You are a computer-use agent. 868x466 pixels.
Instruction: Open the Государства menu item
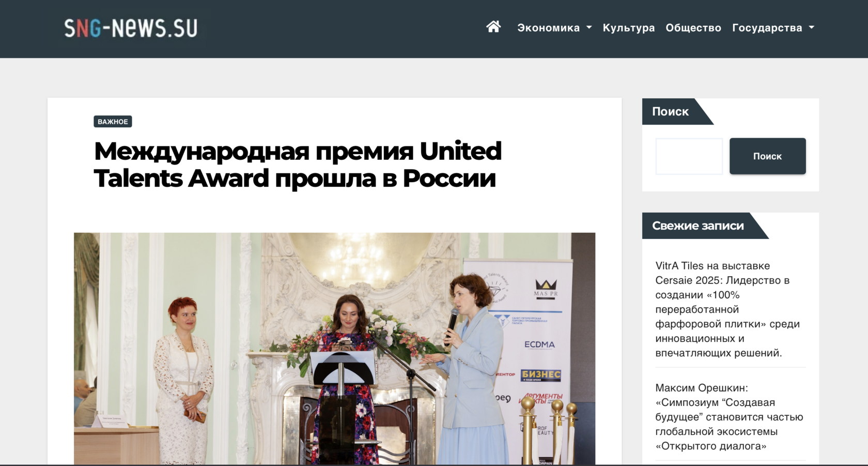(767, 28)
